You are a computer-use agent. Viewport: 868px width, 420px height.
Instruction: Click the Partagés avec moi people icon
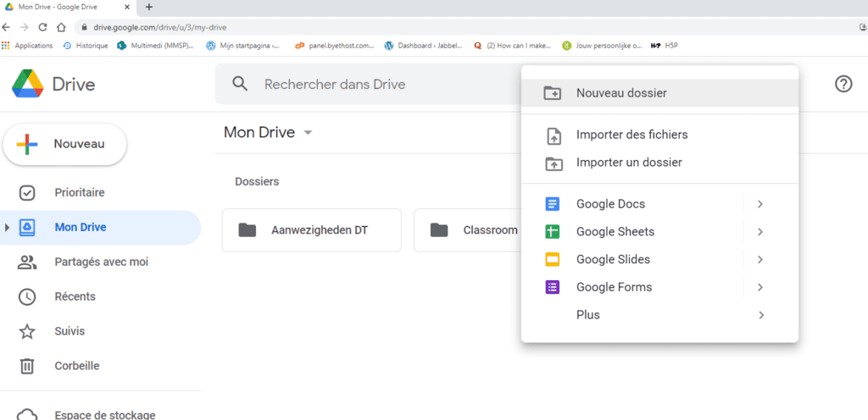pyautogui.click(x=27, y=262)
